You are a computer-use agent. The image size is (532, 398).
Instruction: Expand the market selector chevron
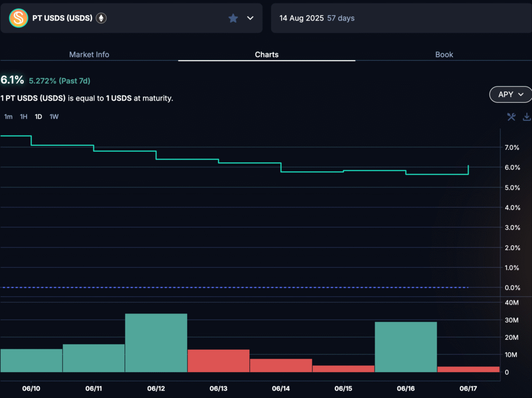(250, 18)
